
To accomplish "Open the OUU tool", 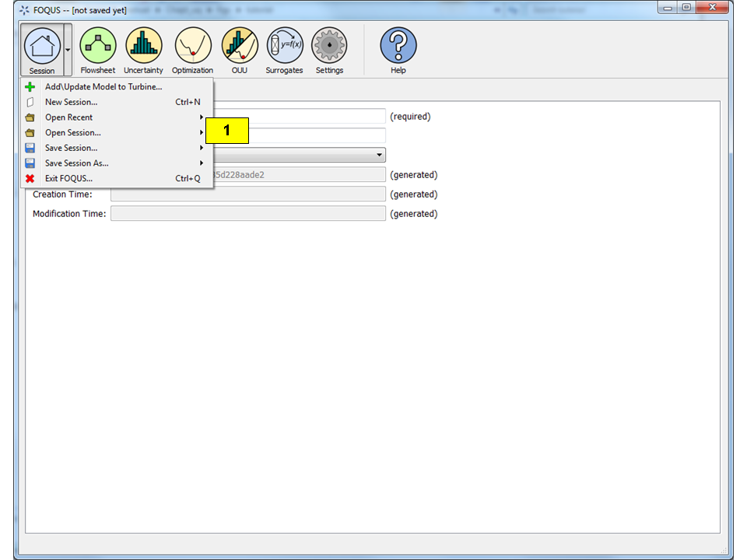I will coord(239,46).
